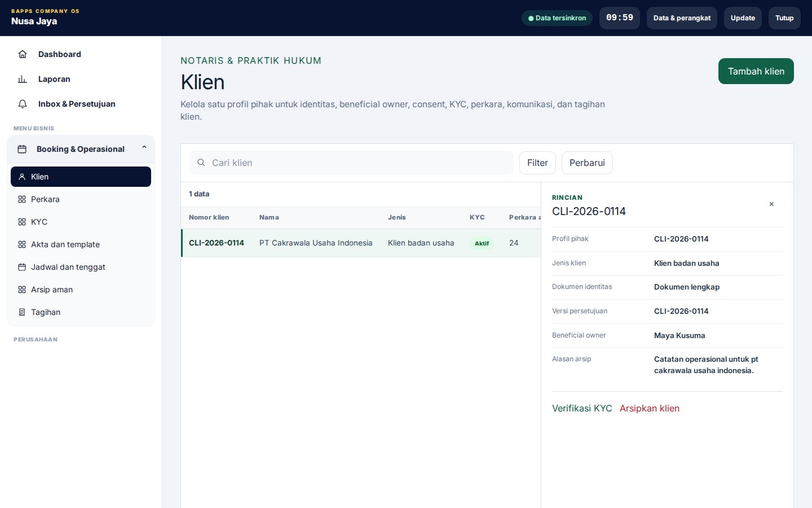Click the Update button in top bar

coord(743,18)
